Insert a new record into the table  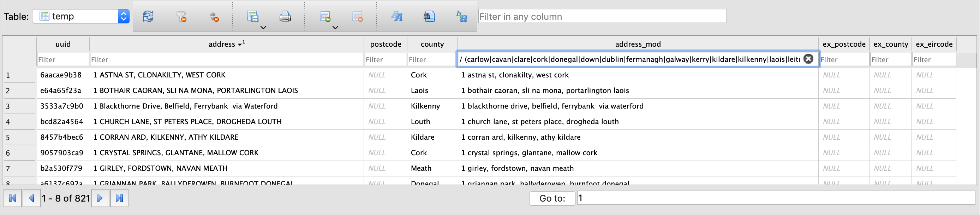[324, 16]
